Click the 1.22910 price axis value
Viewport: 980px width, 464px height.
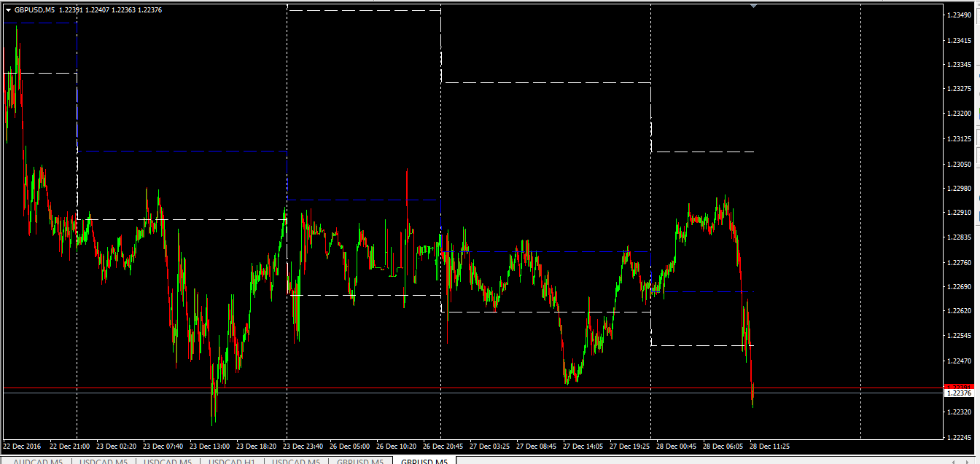coord(959,213)
